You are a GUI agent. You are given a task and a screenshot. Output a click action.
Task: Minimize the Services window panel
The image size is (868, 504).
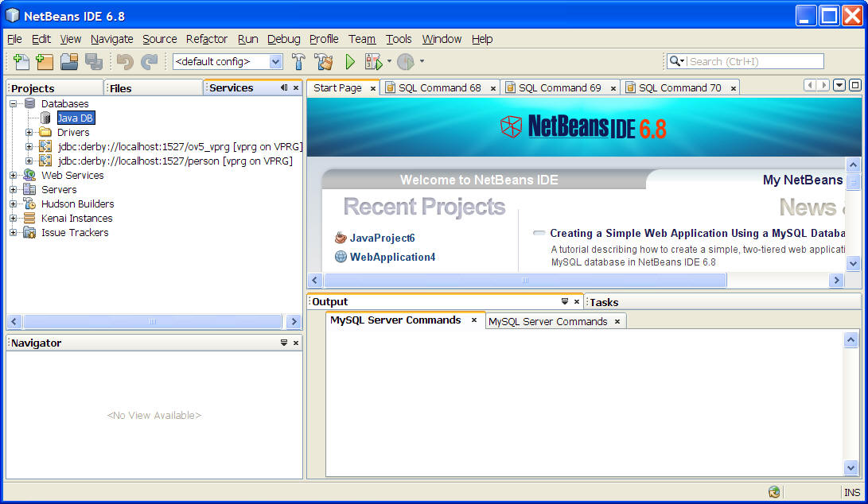[284, 88]
